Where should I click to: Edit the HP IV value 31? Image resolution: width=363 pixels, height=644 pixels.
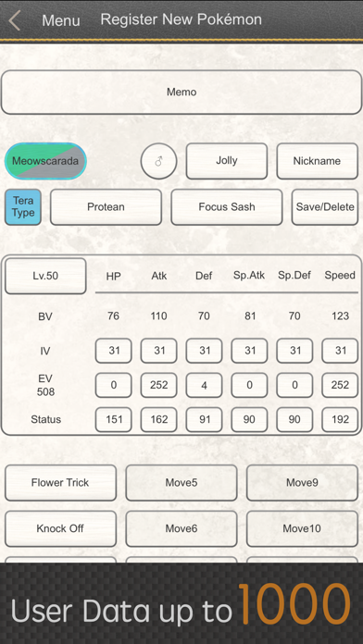tap(114, 351)
